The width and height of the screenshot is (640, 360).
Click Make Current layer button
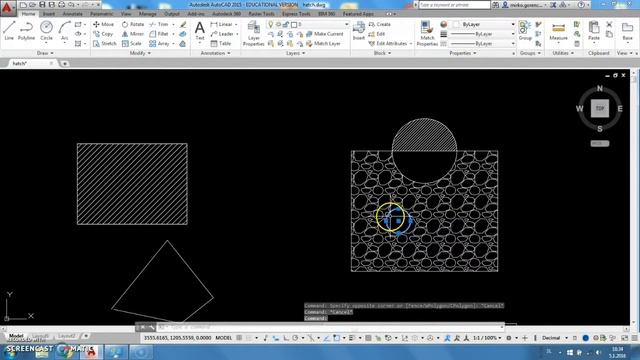324,34
